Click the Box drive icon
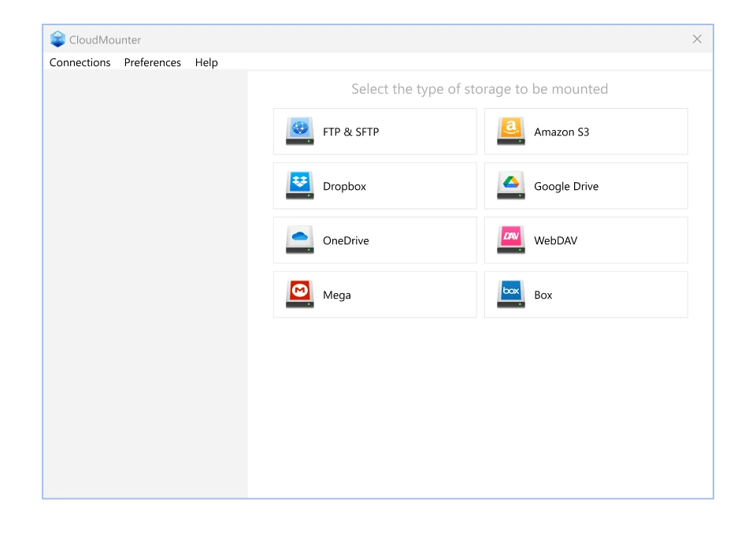This screenshot has height=543, width=756. (x=510, y=295)
